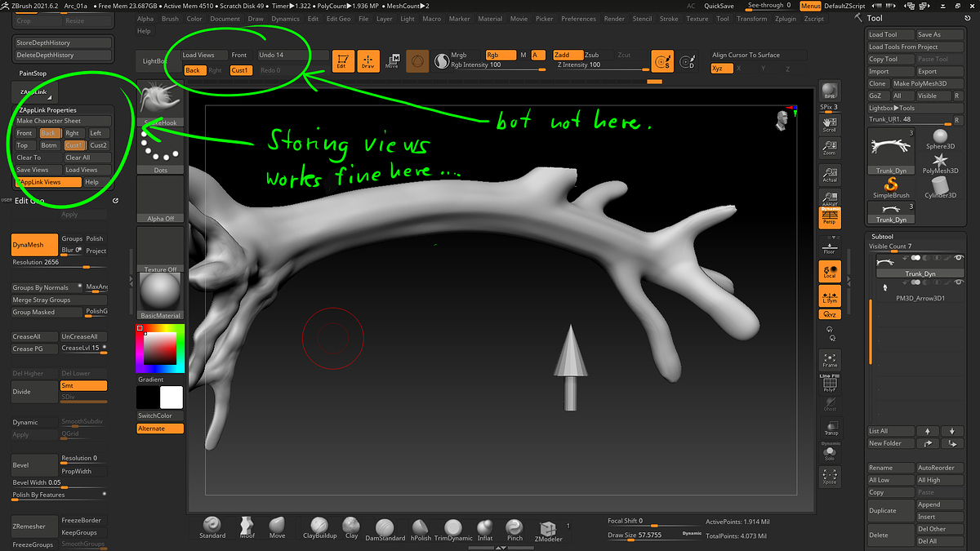Toggle DynaMesh on or off
Image resolution: width=980 pixels, height=551 pixels.
point(34,245)
